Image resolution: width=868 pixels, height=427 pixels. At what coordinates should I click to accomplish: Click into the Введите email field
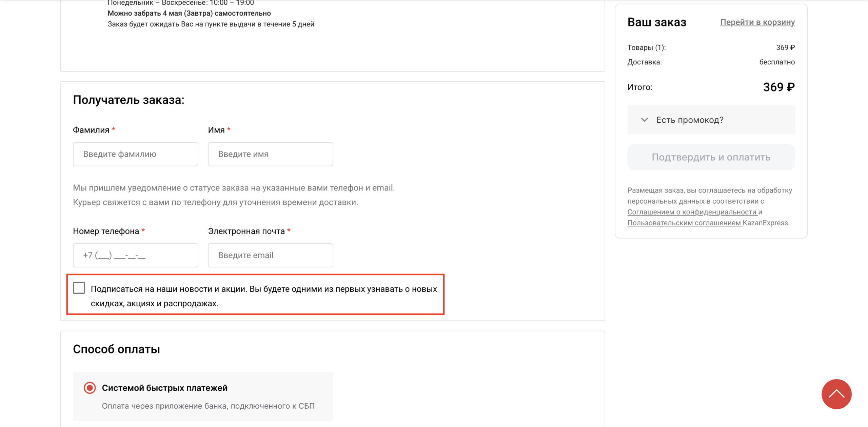click(270, 255)
